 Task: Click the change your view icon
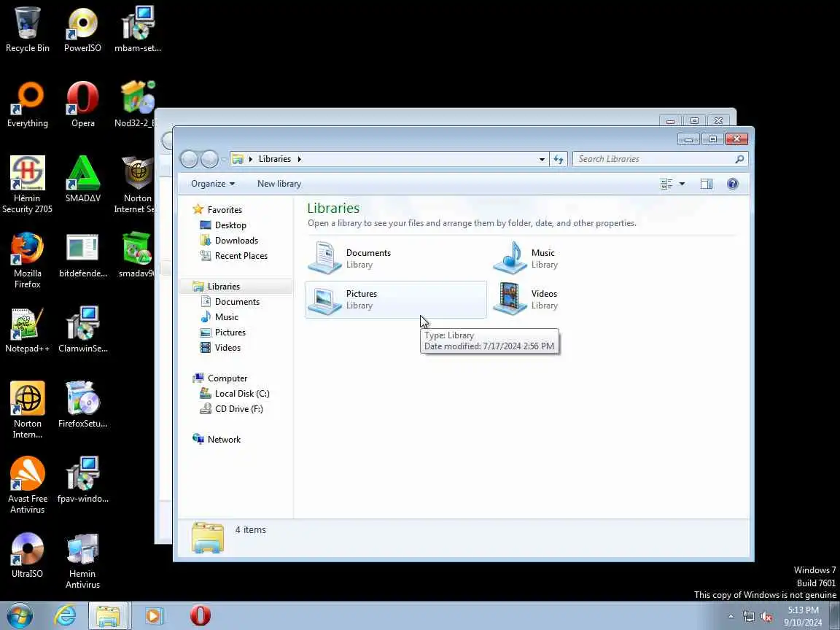click(x=666, y=184)
